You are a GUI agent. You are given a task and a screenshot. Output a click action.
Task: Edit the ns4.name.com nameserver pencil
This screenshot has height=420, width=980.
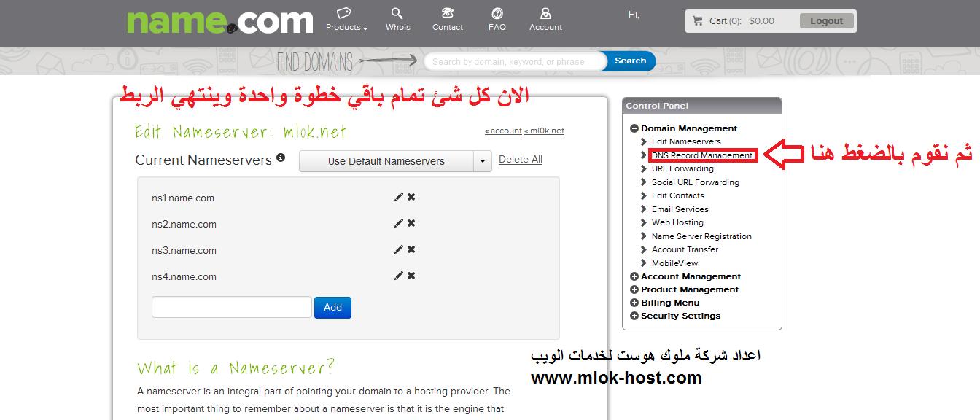398,276
